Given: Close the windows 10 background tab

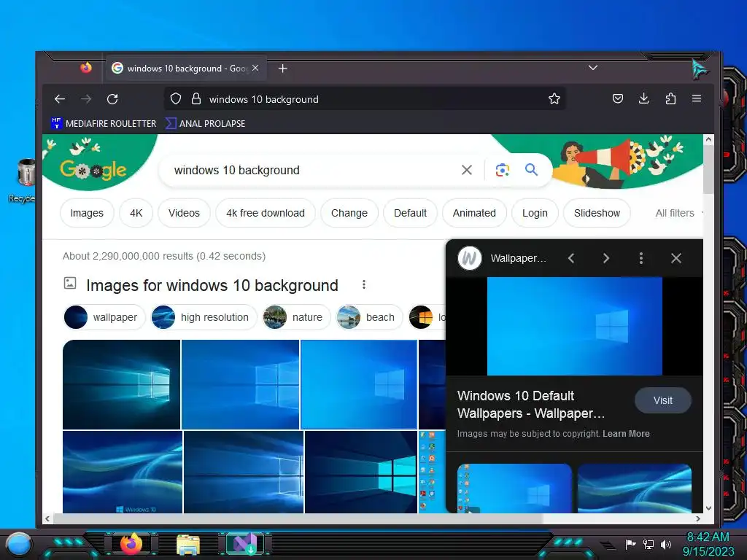Looking at the screenshot, I should [x=256, y=68].
